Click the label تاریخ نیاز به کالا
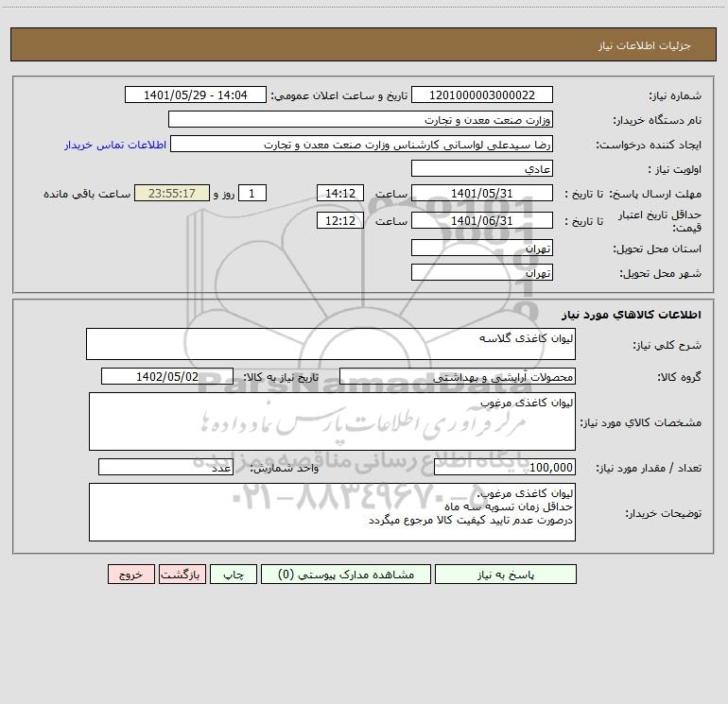Screen dimensions: 728x704 (282, 377)
